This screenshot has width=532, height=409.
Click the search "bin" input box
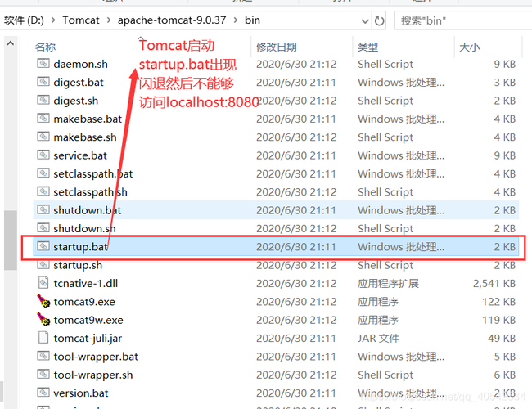click(x=463, y=20)
